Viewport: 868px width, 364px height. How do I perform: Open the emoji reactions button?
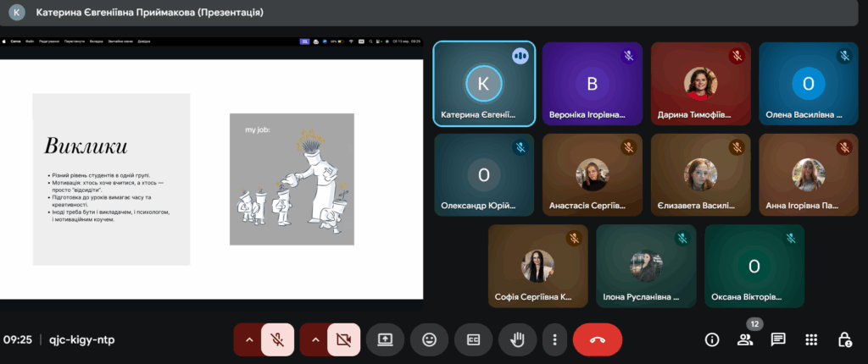(x=429, y=339)
